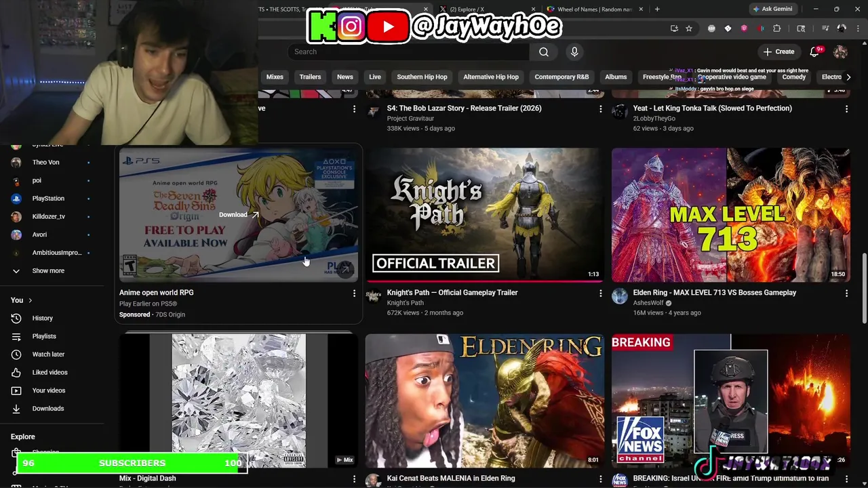This screenshot has width=868, height=488.
Task: Open options menu for Bob Lazar Story trailer
Action: (600, 108)
